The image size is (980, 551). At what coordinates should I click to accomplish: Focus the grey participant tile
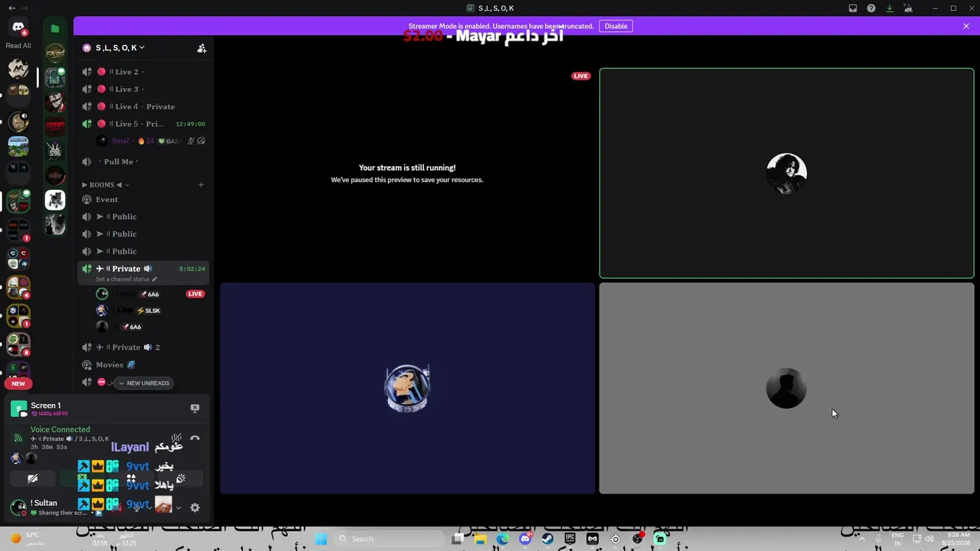pyautogui.click(x=786, y=389)
